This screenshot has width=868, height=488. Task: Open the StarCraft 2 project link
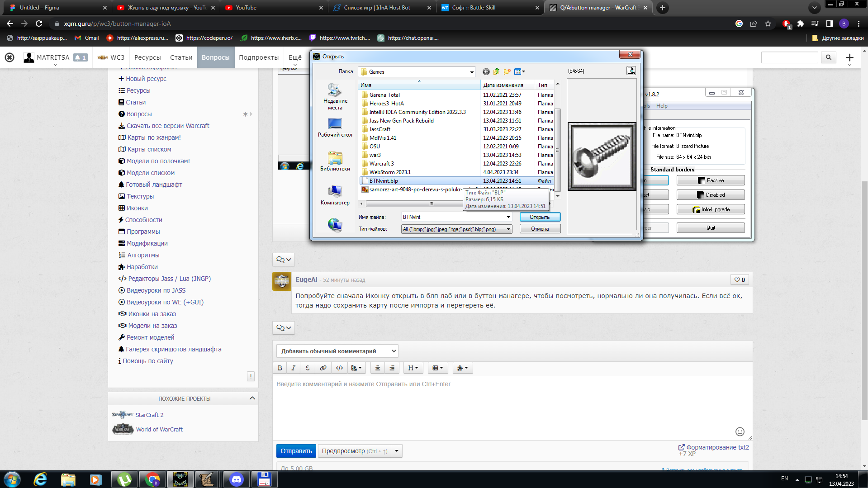pyautogui.click(x=149, y=415)
